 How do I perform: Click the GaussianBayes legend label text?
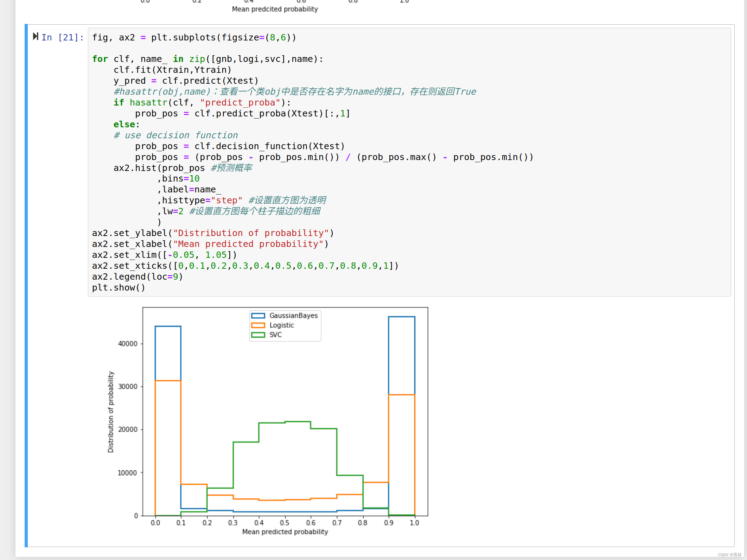[x=293, y=316]
